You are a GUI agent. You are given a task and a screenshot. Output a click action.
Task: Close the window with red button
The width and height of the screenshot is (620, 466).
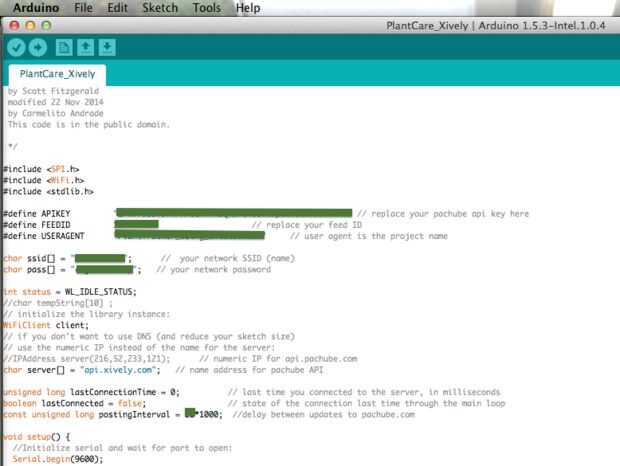tap(15, 26)
